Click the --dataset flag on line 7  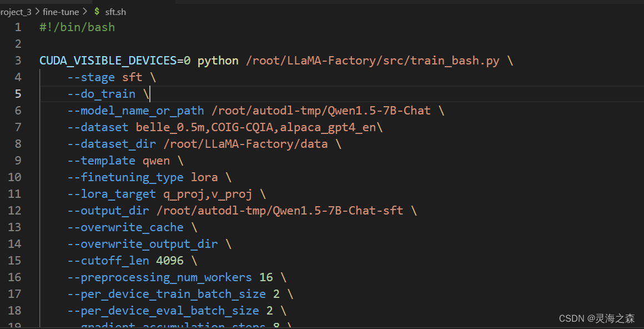(x=98, y=127)
